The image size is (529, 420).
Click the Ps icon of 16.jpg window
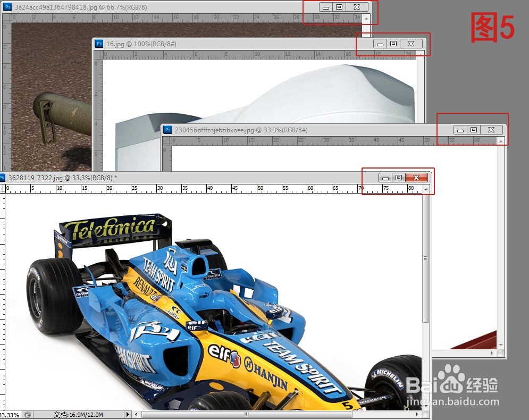click(x=99, y=44)
